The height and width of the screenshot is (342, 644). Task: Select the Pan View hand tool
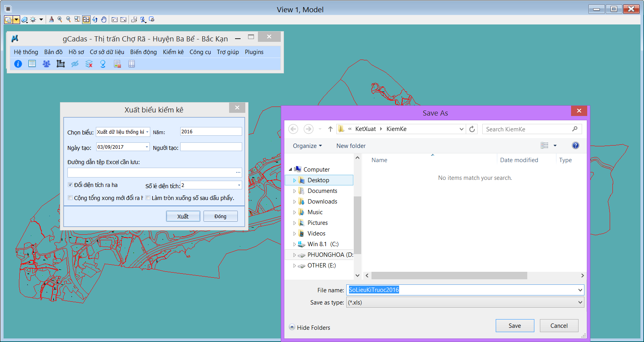tap(104, 19)
